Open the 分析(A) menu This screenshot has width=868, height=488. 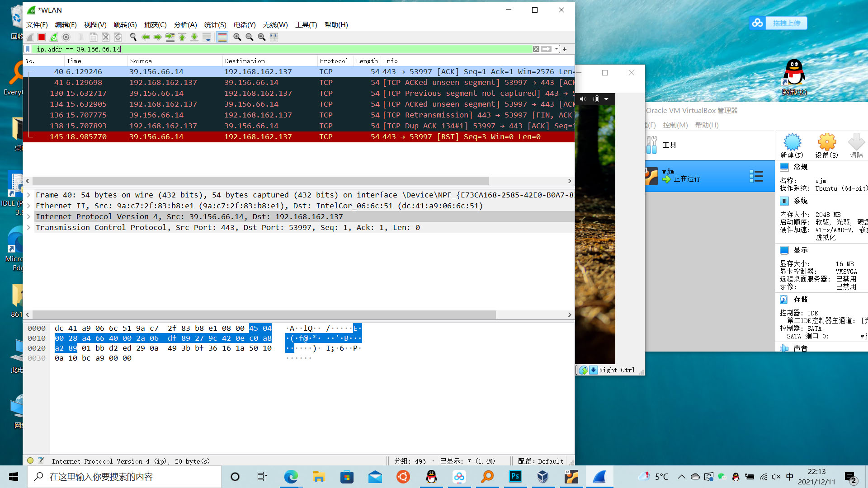tap(185, 25)
